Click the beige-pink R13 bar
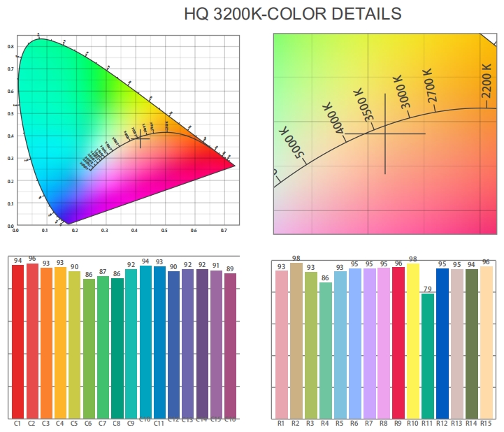Viewport: 504px width, 432px height. (x=457, y=344)
